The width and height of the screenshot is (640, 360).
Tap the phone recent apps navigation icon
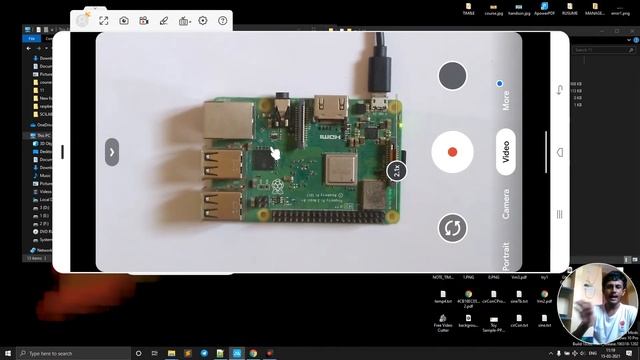[560, 214]
